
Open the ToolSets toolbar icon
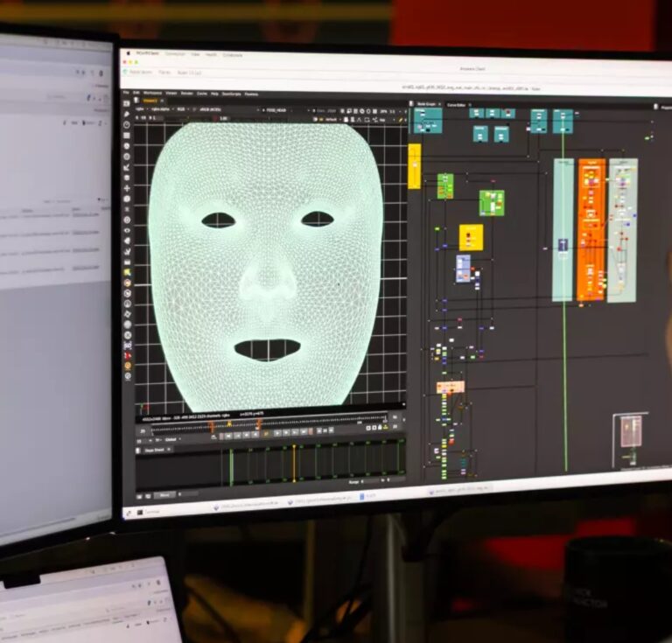pos(127,251)
